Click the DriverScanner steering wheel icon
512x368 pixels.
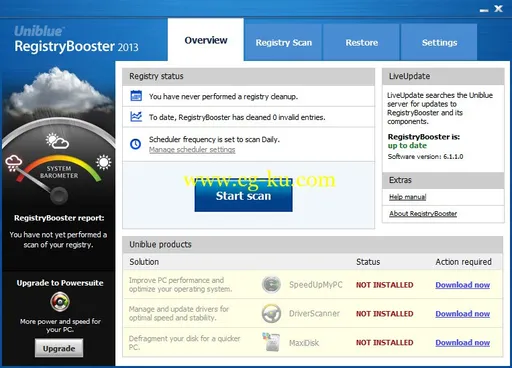tap(271, 313)
